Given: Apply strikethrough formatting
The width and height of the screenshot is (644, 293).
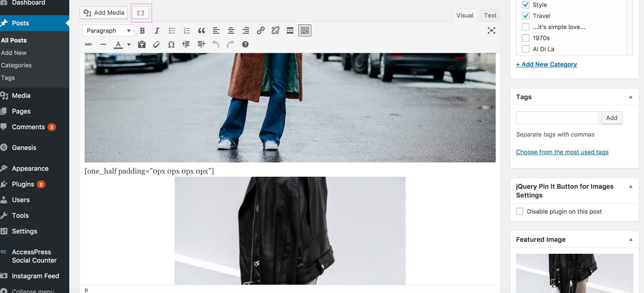Looking at the screenshot, I should pyautogui.click(x=89, y=44).
